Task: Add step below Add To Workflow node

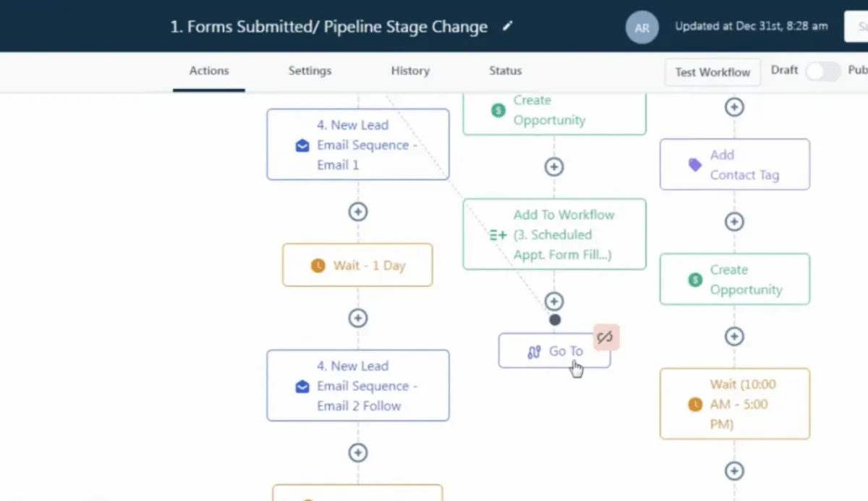Action: 554,301
